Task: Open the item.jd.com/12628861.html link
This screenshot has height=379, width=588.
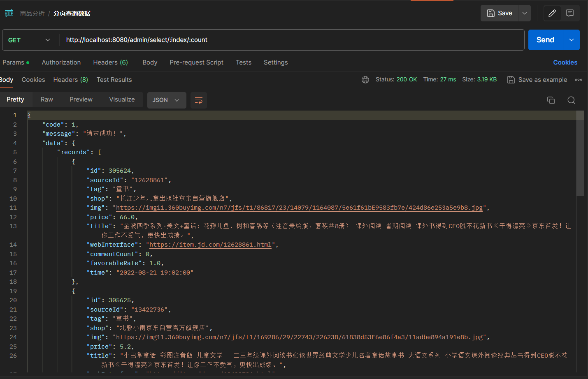Action: [210, 245]
